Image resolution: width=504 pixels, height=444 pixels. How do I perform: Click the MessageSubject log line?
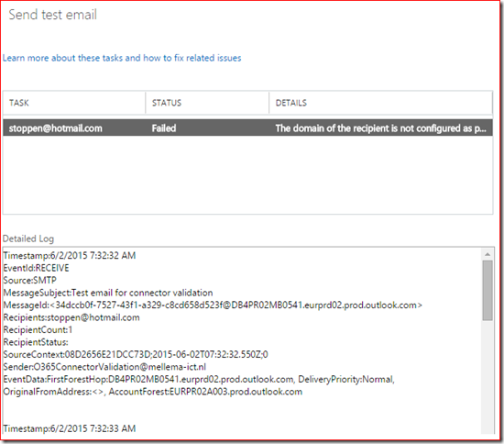pyautogui.click(x=108, y=293)
